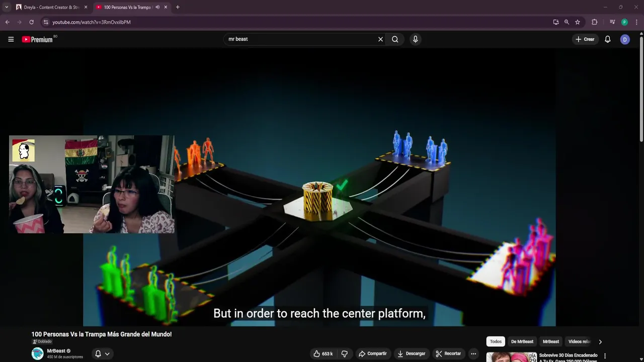Open the media control icon in toolbar
Screen dimensions: 644x362
coord(612,22)
